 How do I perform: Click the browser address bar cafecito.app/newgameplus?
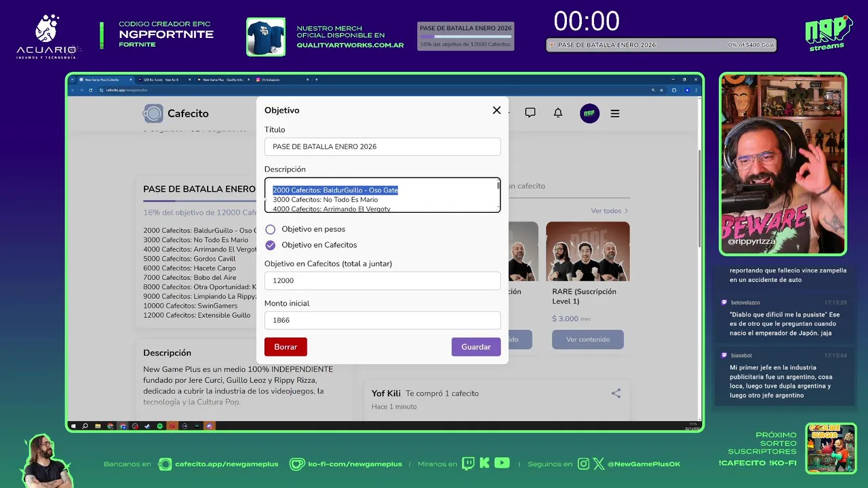(127, 90)
